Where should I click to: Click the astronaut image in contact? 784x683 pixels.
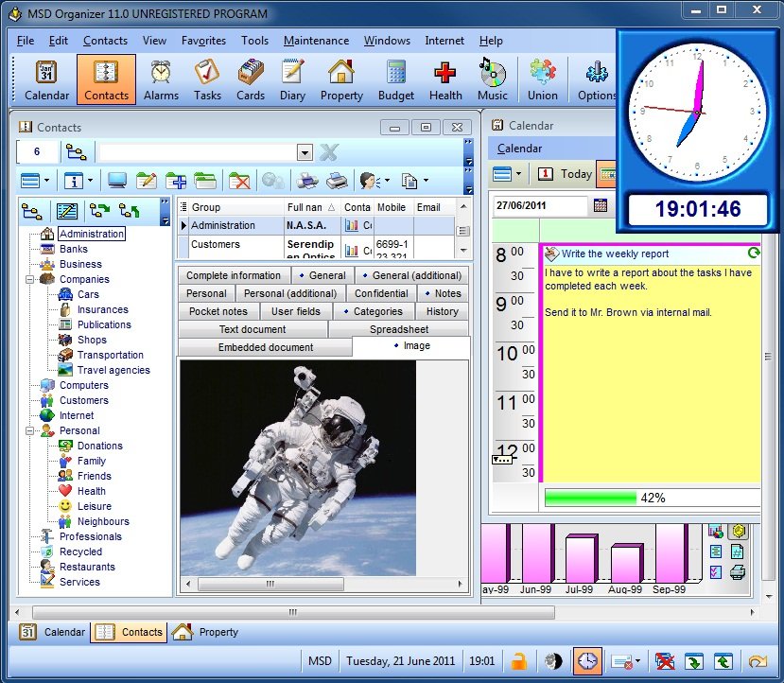point(298,467)
